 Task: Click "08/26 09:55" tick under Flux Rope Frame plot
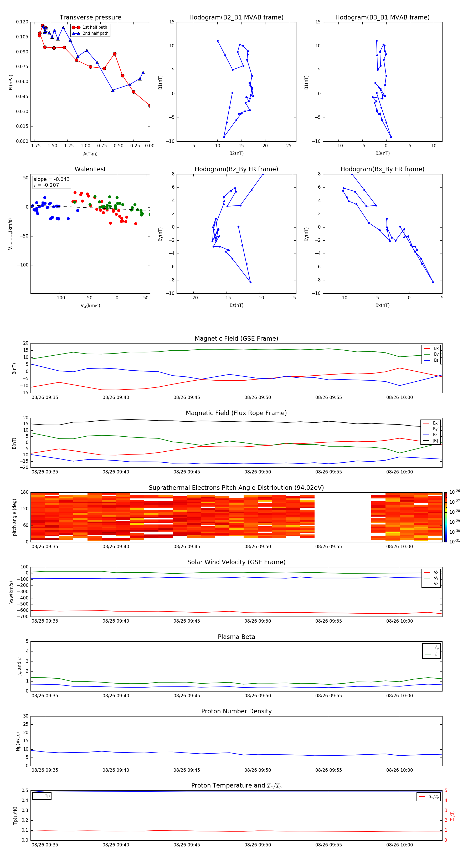pos(328,472)
